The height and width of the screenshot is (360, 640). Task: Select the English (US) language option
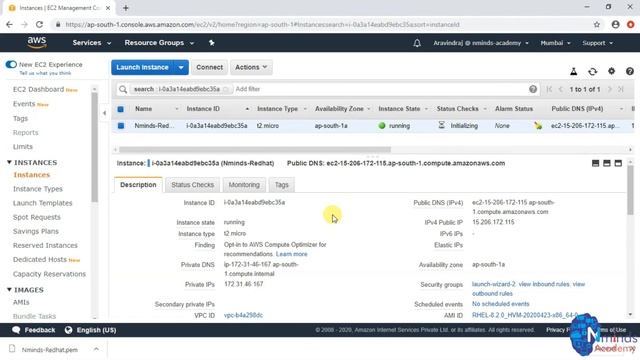96,330
